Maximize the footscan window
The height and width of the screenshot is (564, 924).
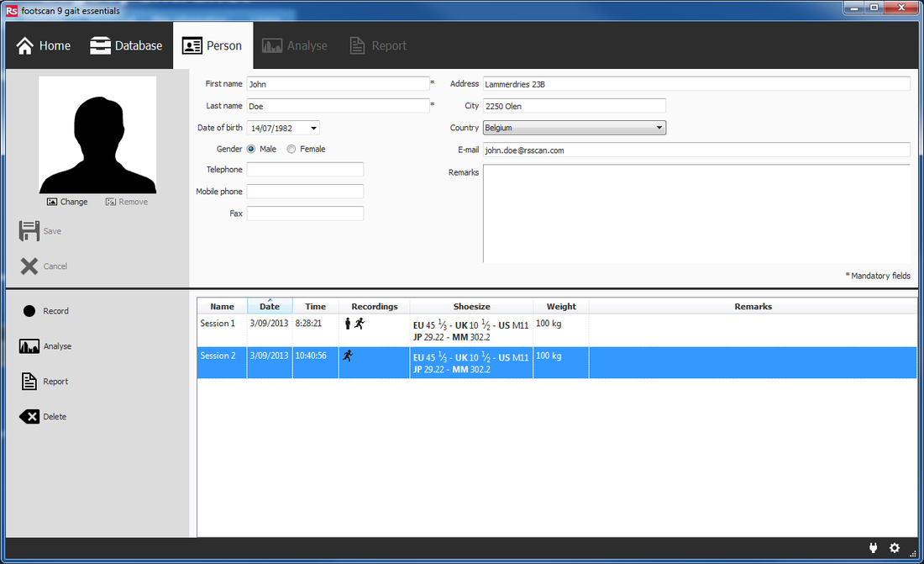coord(874,8)
